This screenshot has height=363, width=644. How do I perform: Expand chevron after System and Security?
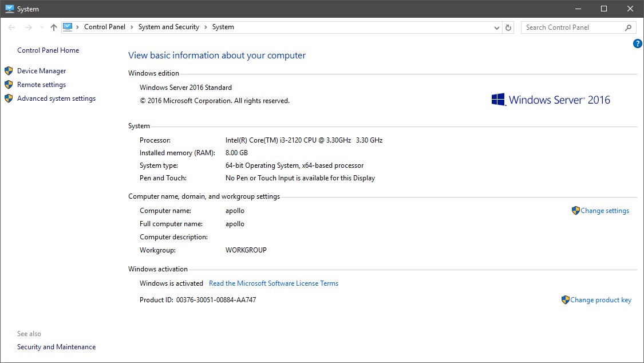pos(206,27)
